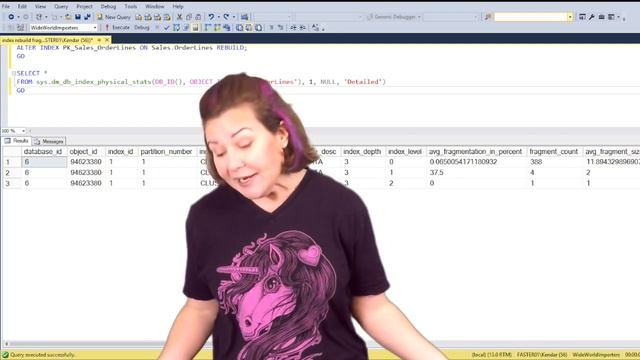Switch output to Results to File
Screen dimensions: 640x360
pyautogui.click(x=258, y=28)
